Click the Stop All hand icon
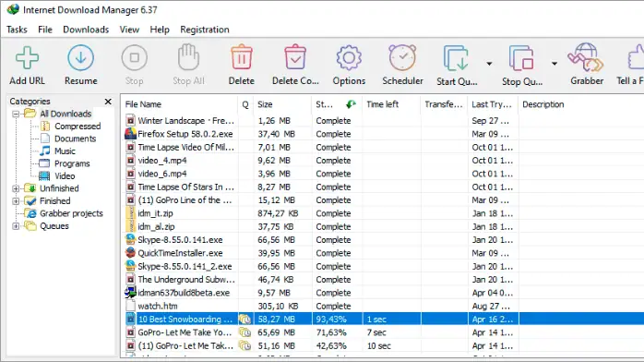 [x=188, y=57]
